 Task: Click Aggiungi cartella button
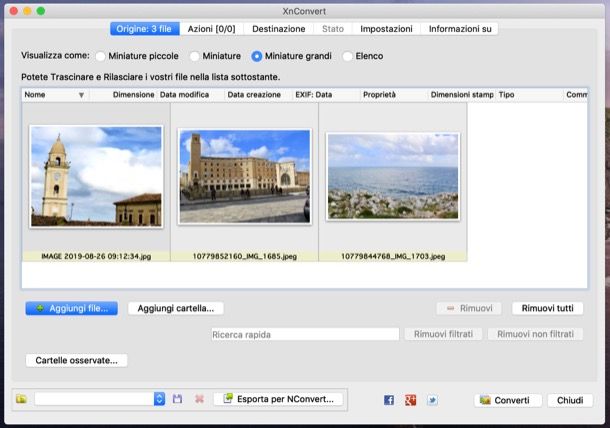175,309
